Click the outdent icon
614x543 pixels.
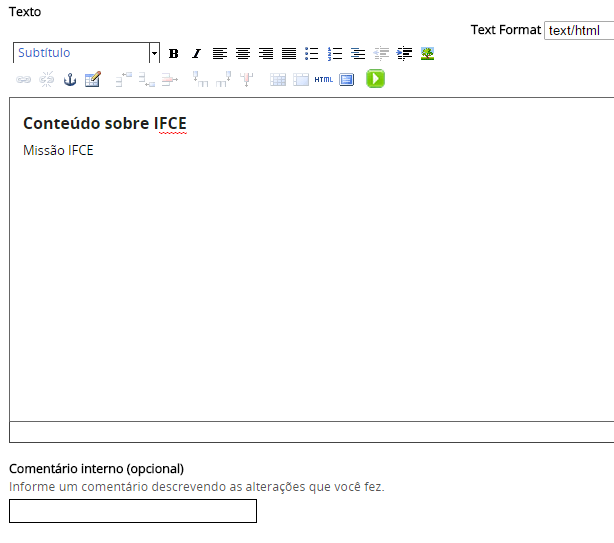tap(381, 53)
